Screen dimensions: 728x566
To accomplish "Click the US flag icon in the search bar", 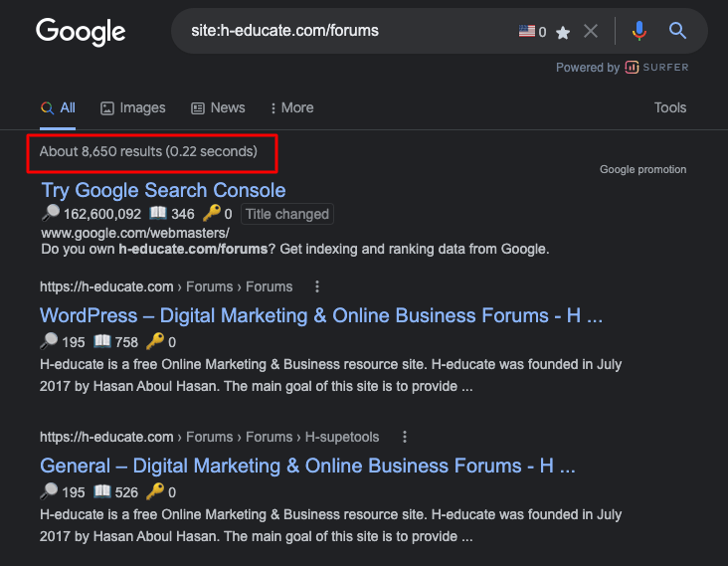I will [x=526, y=31].
